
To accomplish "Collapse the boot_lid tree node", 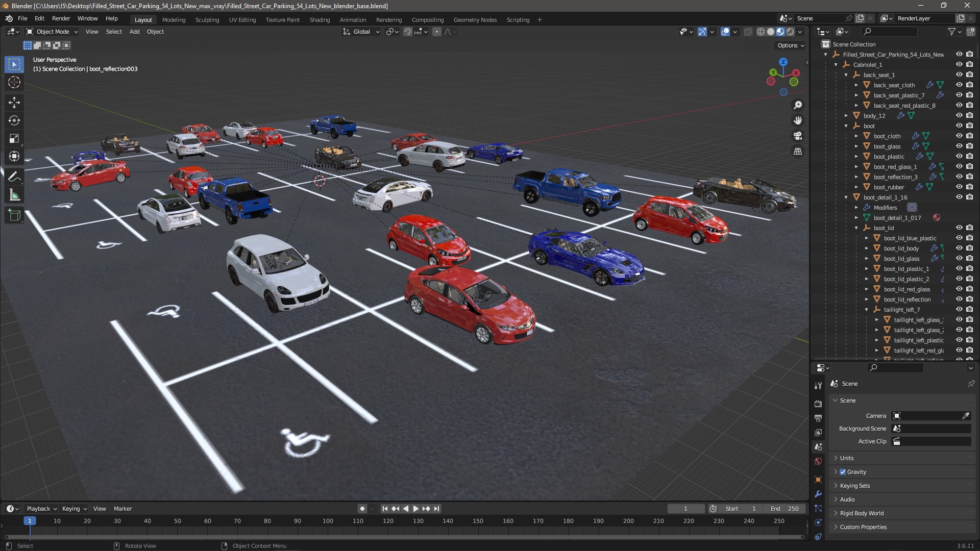I will 856,228.
